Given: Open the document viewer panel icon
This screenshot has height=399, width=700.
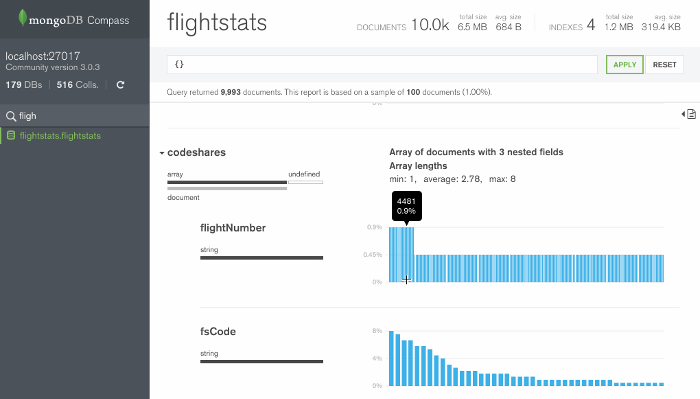Looking at the screenshot, I should pyautogui.click(x=690, y=114).
